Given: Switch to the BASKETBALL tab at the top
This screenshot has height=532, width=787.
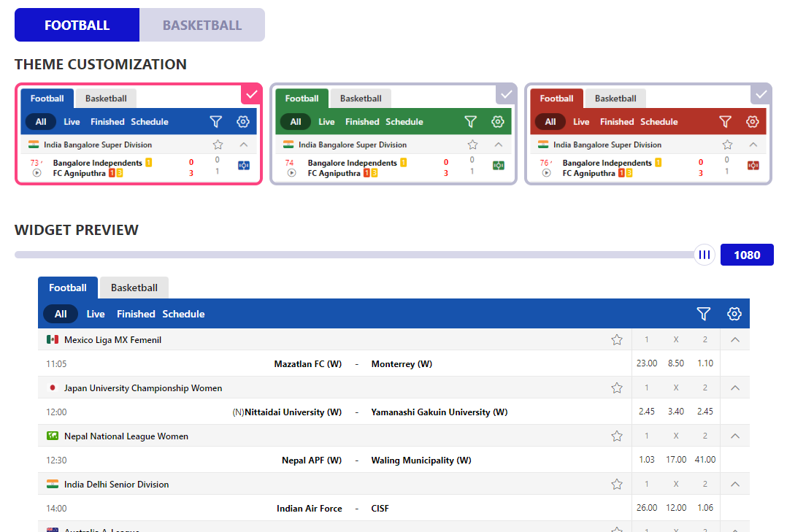Looking at the screenshot, I should coord(201,25).
